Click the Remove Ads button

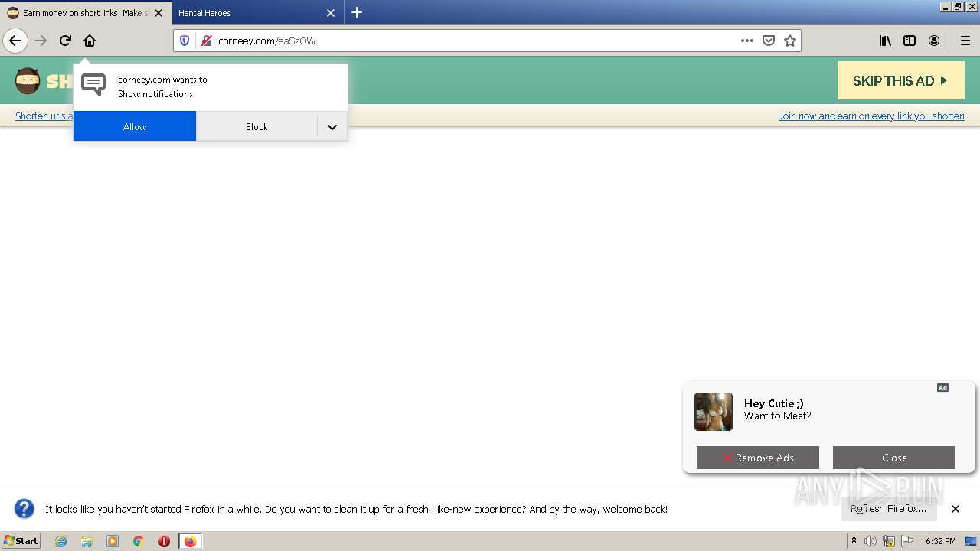(x=758, y=458)
